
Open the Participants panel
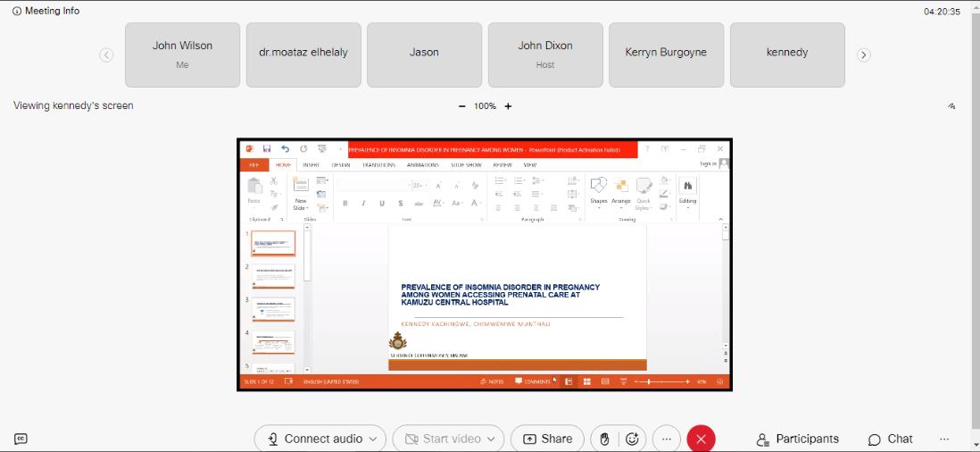(x=798, y=439)
